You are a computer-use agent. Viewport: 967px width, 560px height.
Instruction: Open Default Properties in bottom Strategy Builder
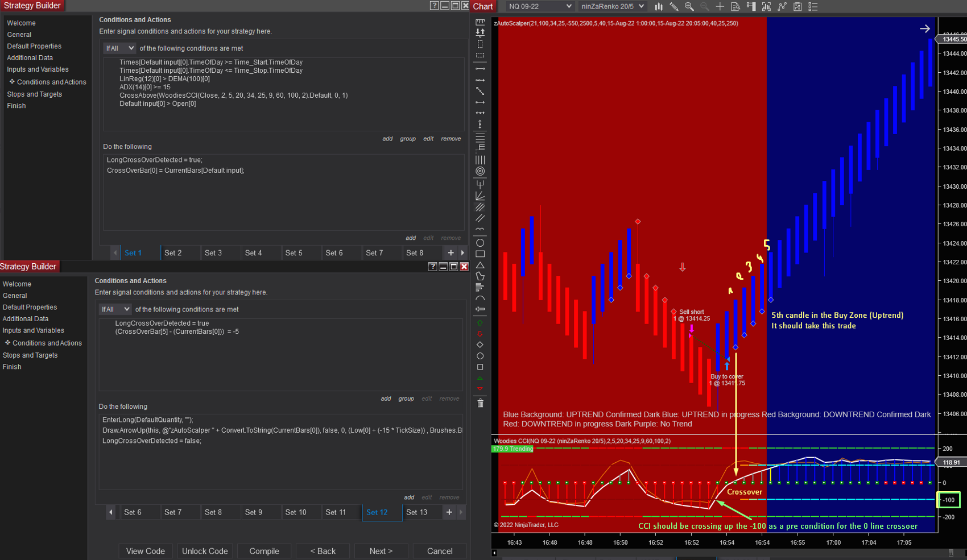pos(30,307)
